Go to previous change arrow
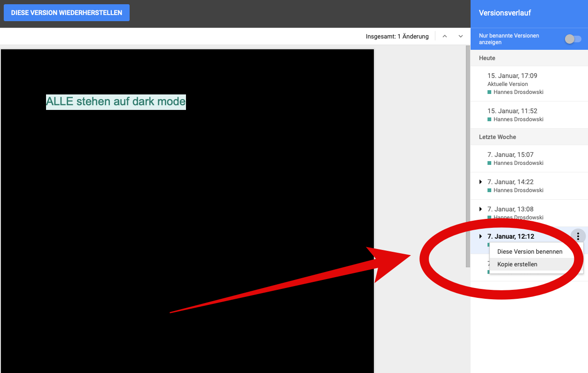Image resolution: width=588 pixels, height=373 pixels. pyautogui.click(x=445, y=36)
